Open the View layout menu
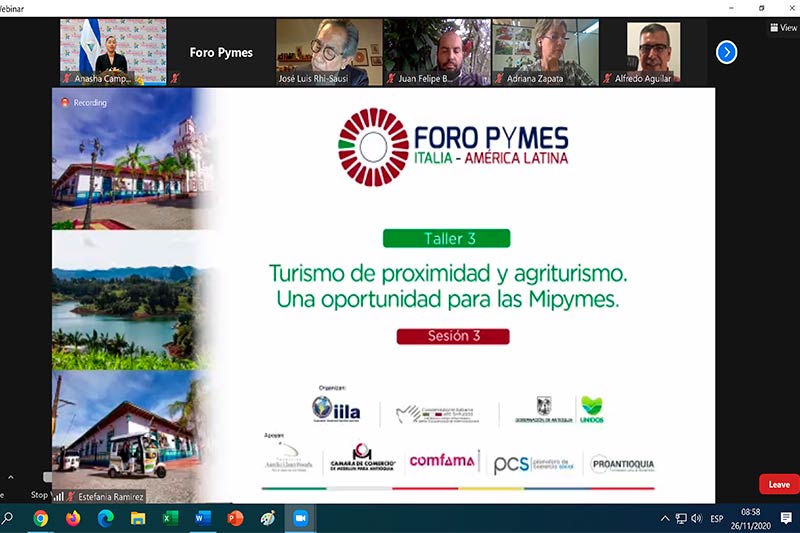Viewport: 800px width, 533px height. point(784,28)
